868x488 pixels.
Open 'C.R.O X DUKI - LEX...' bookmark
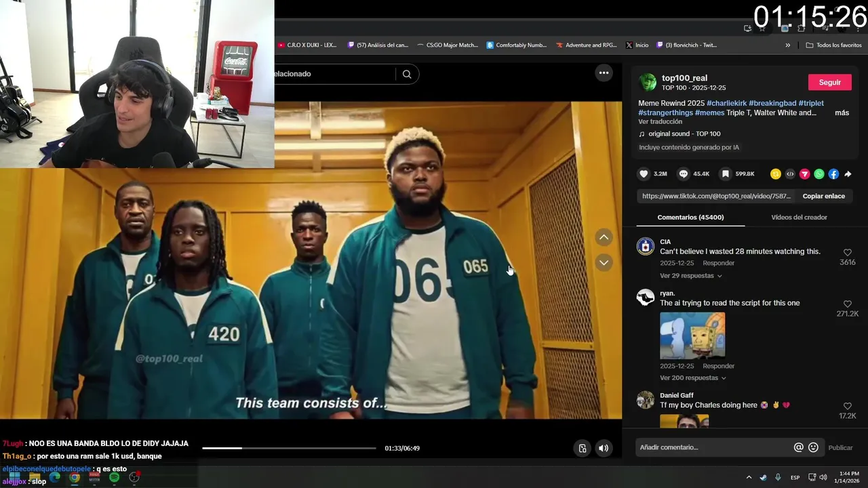click(x=307, y=45)
